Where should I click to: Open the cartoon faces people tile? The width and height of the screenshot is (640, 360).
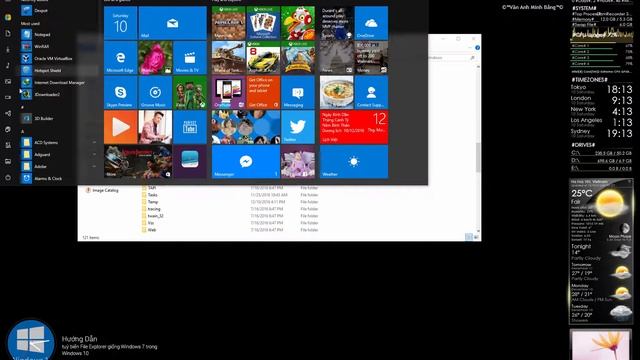[x=246, y=127]
